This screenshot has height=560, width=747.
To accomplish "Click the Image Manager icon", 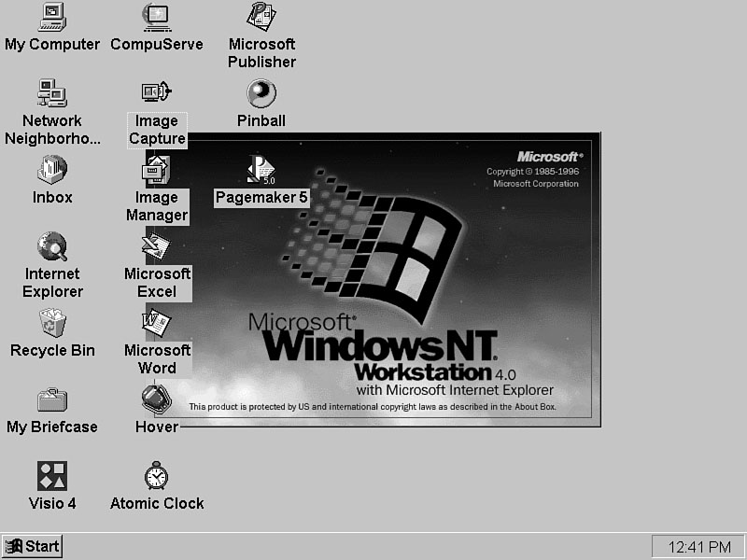I will (157, 170).
